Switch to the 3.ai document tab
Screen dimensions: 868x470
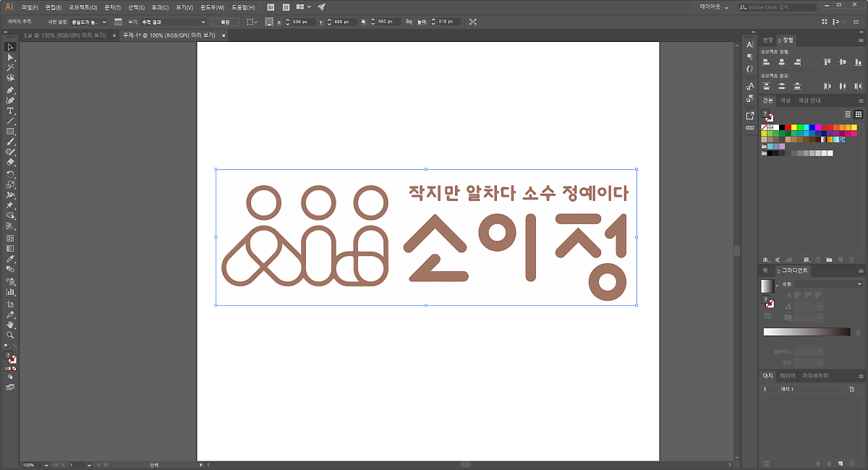pos(64,35)
